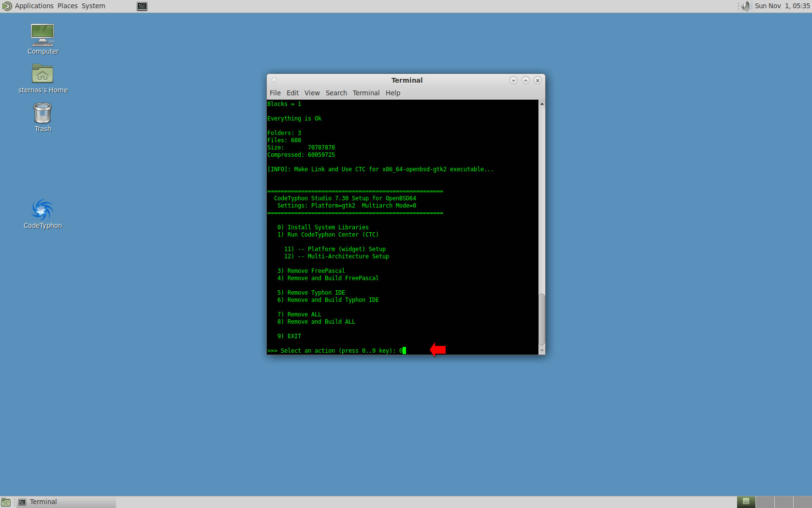Switch to the fourth workspace in switcher
Screen dimensions: 812x508
[x=802, y=502]
